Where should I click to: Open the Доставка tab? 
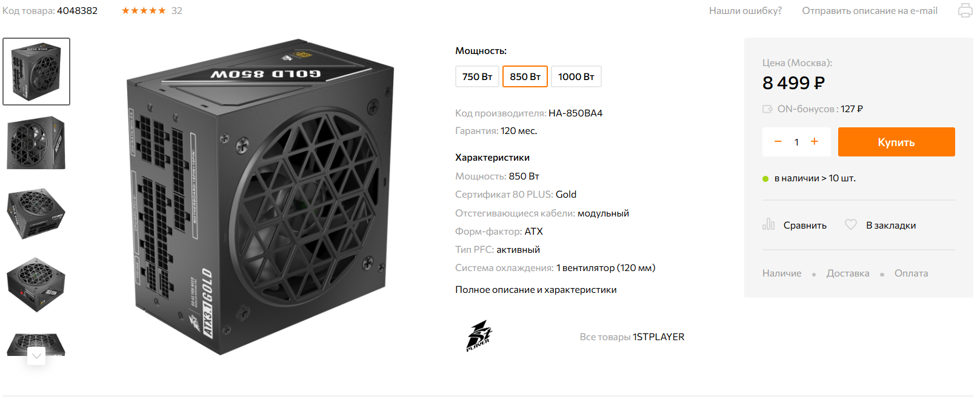(848, 273)
